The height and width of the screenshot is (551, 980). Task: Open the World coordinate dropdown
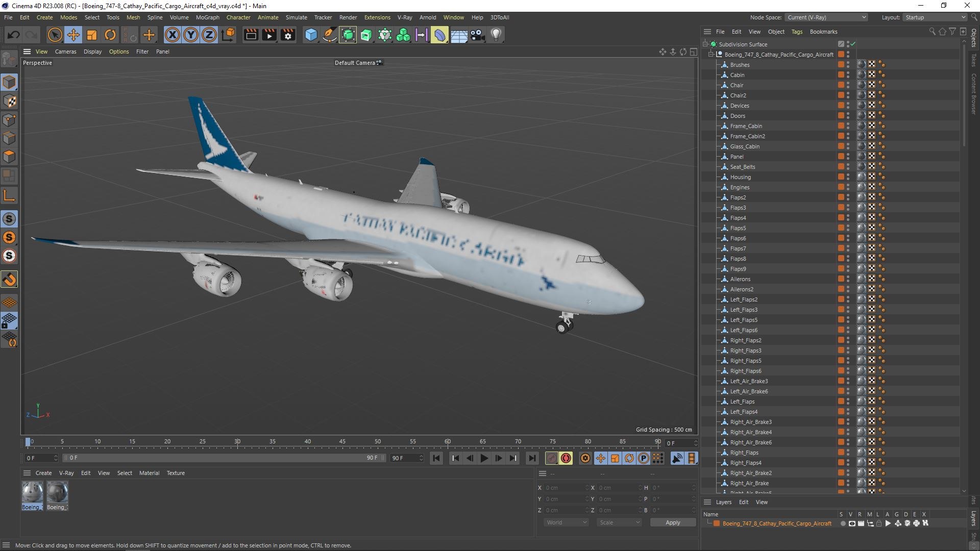pos(566,522)
